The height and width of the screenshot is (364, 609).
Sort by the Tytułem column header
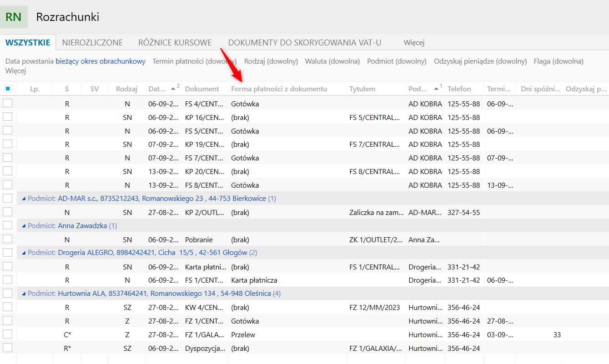coord(362,89)
